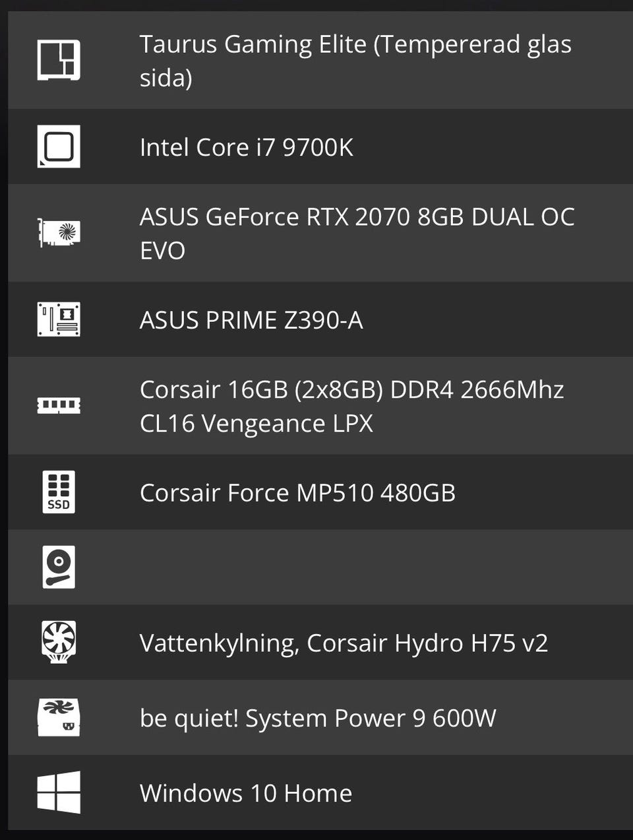Click the CPU cooler fan icon
The width and height of the screenshot is (633, 840).
(59, 642)
